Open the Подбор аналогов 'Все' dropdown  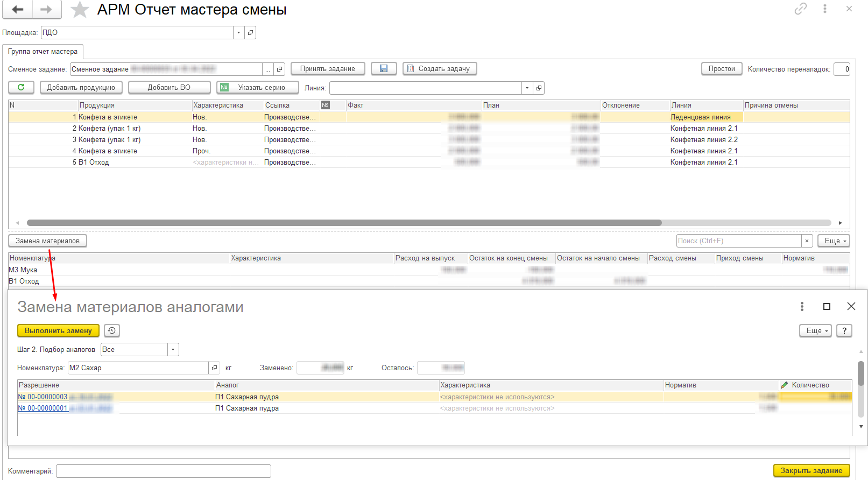173,350
